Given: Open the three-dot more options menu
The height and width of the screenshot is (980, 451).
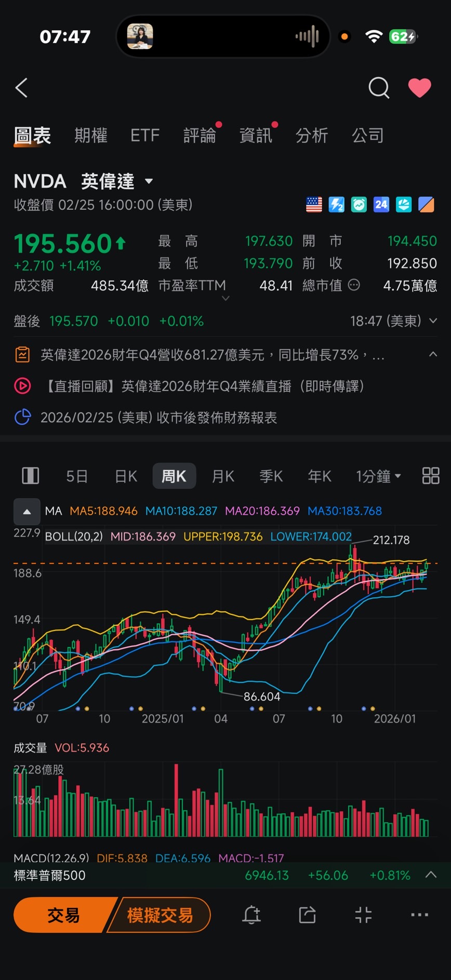Looking at the screenshot, I should (419, 915).
